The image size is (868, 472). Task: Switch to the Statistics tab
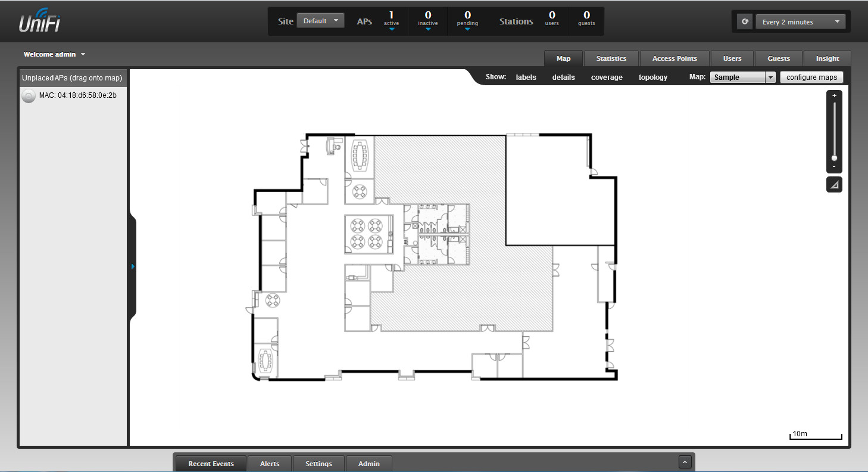pyautogui.click(x=611, y=58)
